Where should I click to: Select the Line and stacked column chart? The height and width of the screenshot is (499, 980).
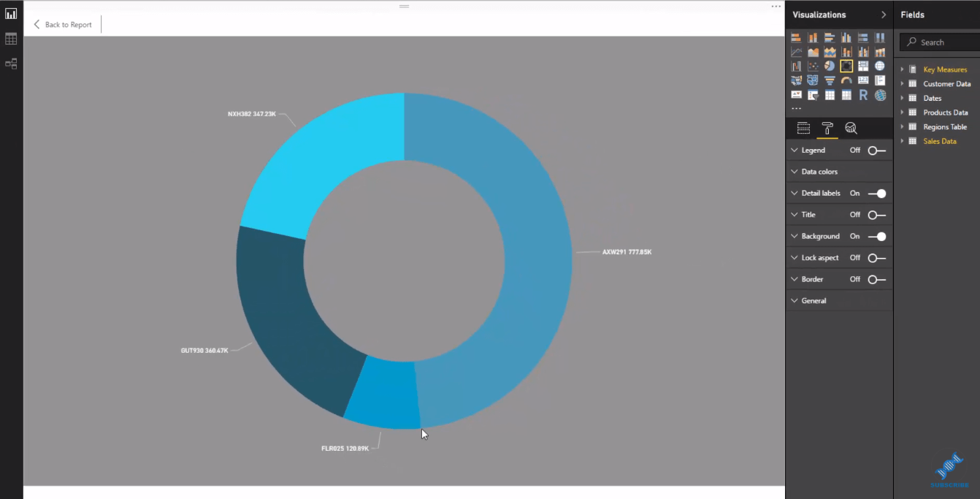pos(846,52)
